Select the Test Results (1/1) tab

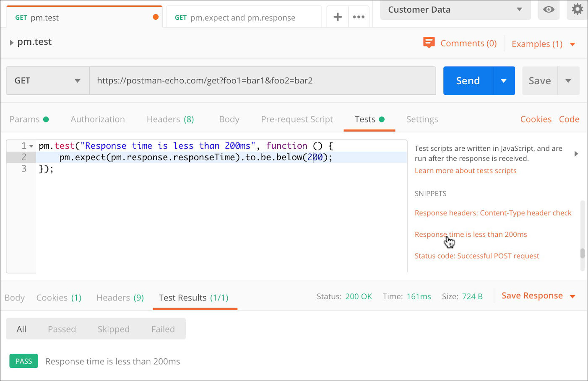tap(193, 298)
